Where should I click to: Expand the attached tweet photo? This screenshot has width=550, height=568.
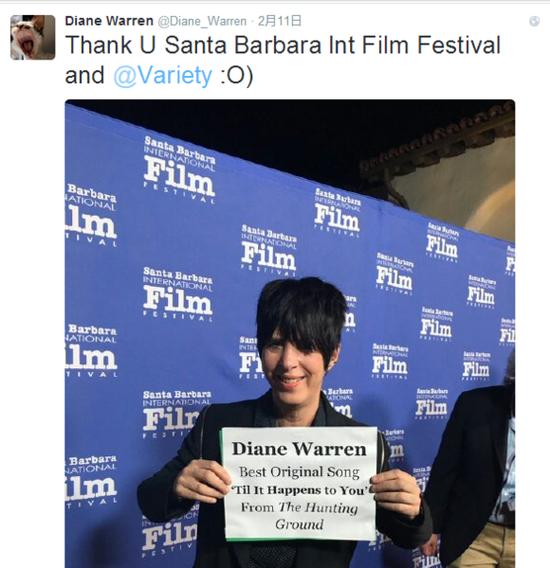(290, 334)
